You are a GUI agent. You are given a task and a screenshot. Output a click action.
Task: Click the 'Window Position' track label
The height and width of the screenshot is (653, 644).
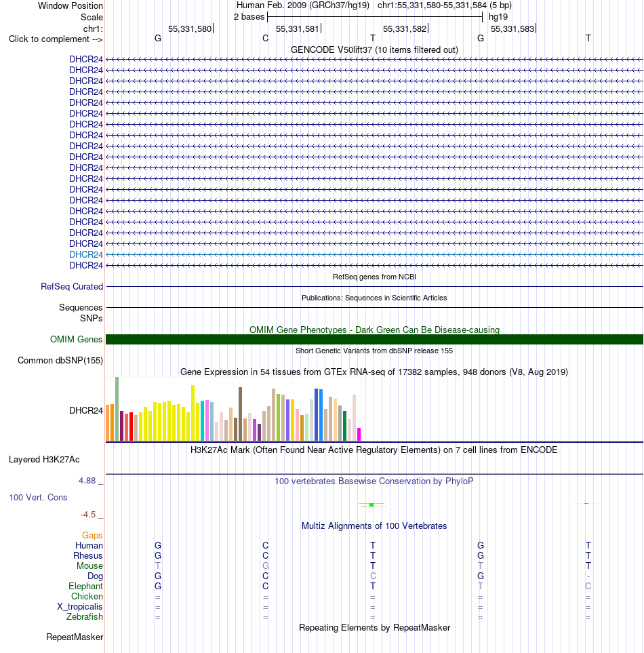coord(71,6)
